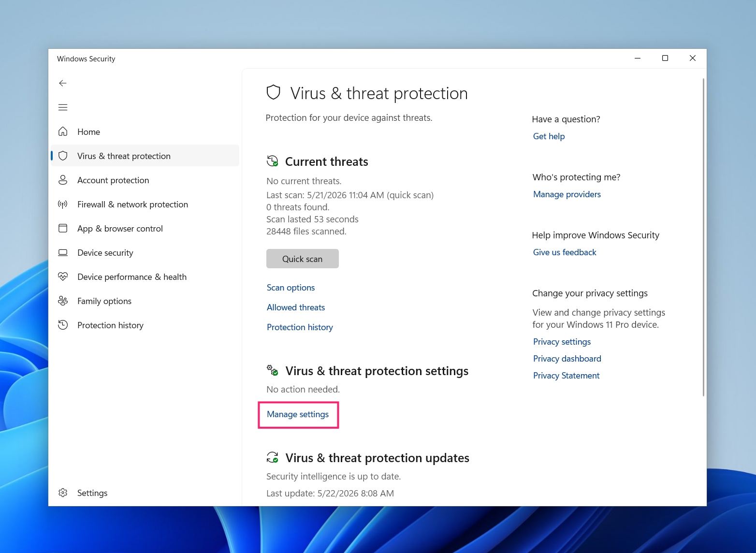Open App & browser control

(x=145, y=228)
